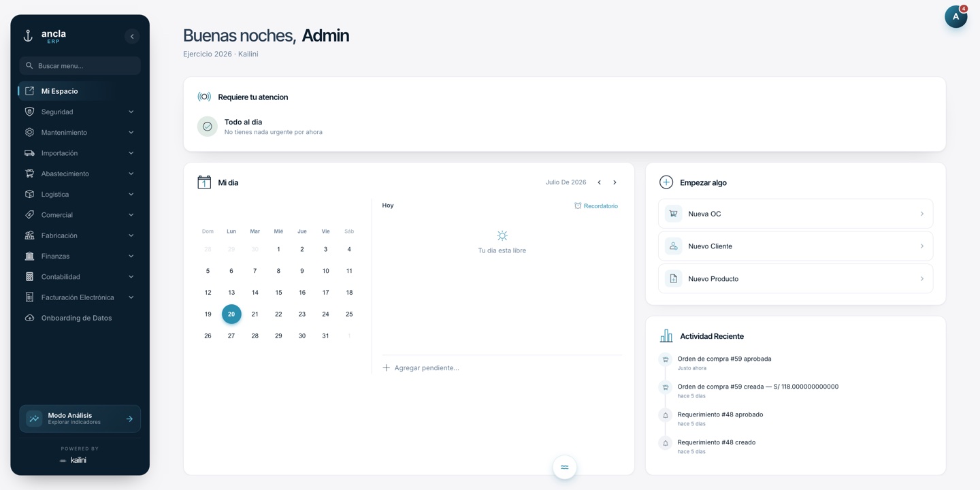The height and width of the screenshot is (490, 980).
Task: Click the Onboarding de Datos cloud icon
Action: [29, 318]
